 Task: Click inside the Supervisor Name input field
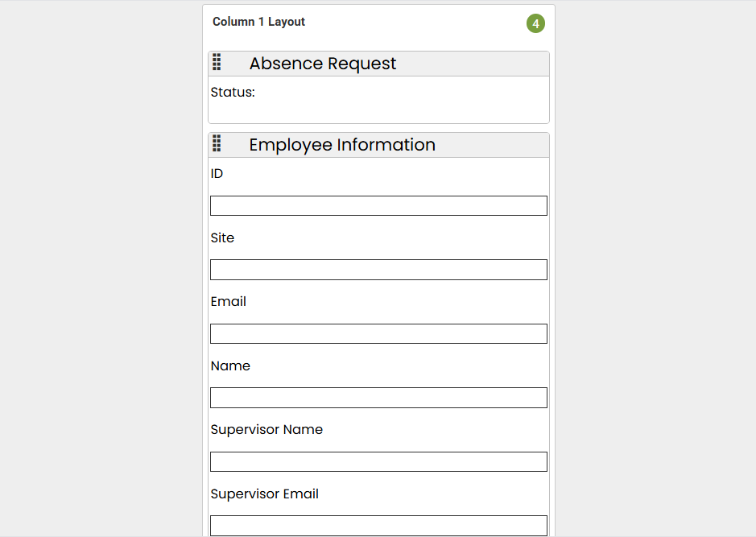(378, 461)
